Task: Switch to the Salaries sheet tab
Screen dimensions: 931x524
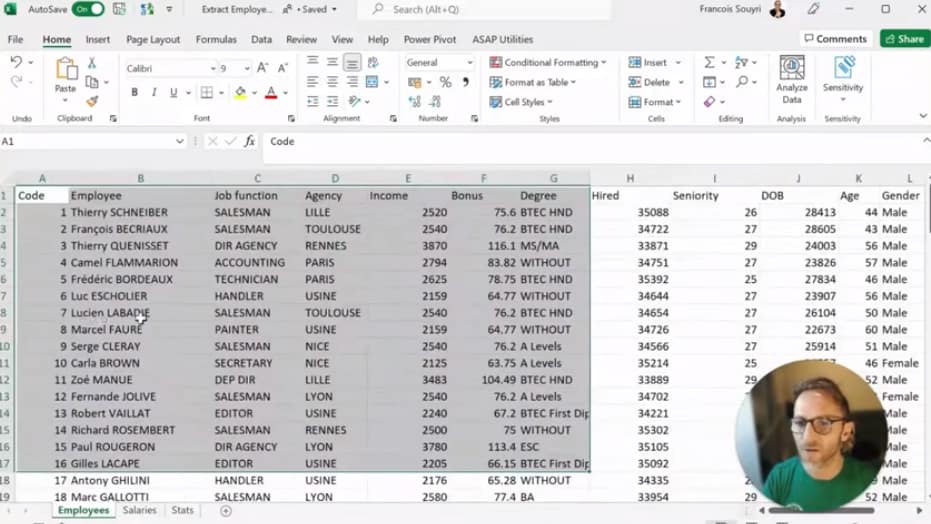Action: coord(139,510)
